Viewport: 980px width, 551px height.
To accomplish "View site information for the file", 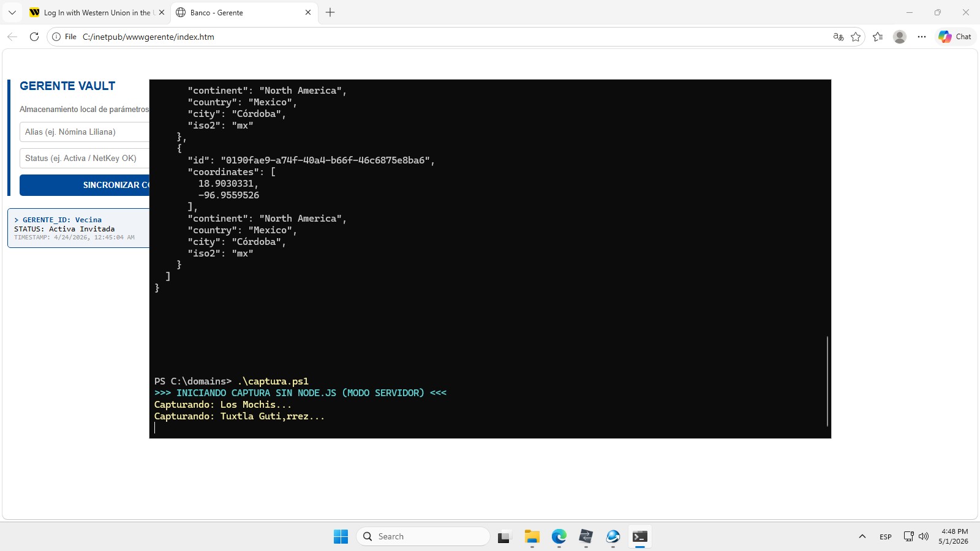I will coord(64,37).
